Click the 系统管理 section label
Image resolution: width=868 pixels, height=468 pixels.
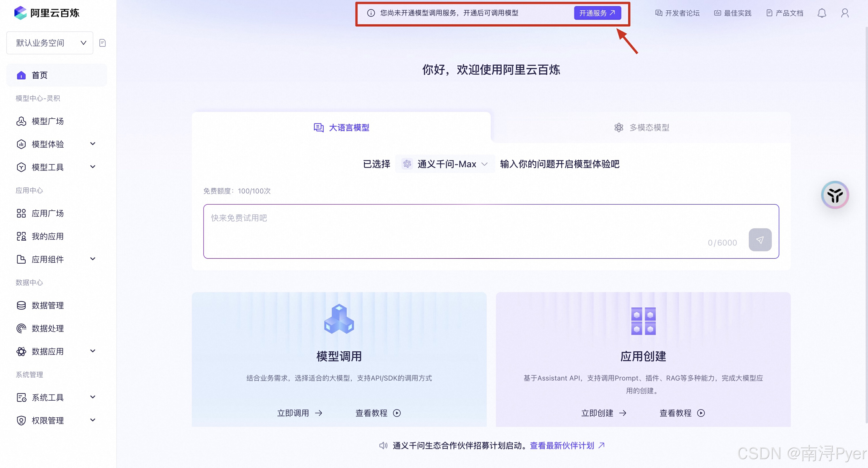(x=29, y=374)
